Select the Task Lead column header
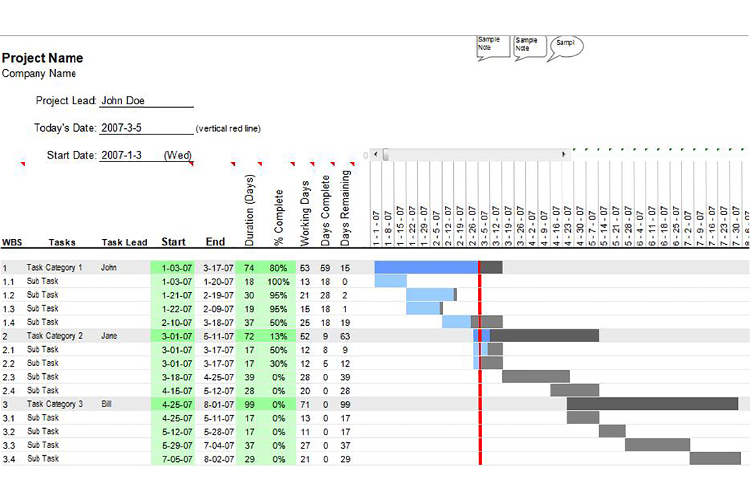The height and width of the screenshot is (501, 750). tap(124, 242)
